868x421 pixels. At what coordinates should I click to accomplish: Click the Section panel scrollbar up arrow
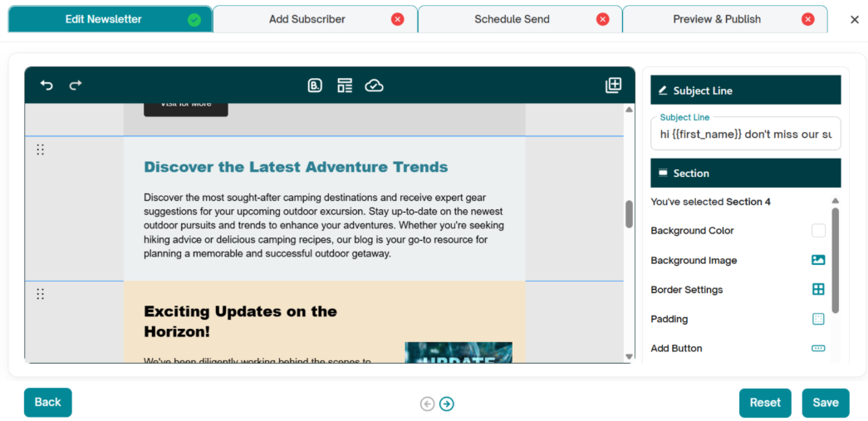(836, 201)
